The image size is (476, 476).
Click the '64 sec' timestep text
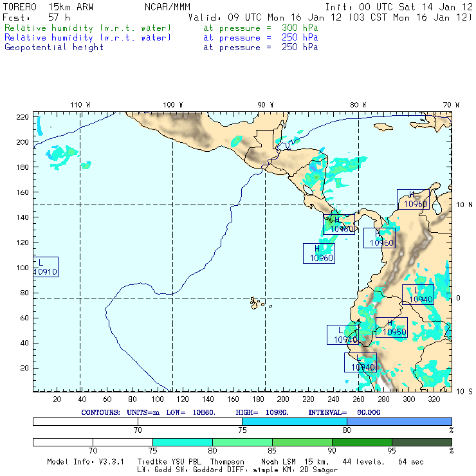pyautogui.click(x=411, y=462)
